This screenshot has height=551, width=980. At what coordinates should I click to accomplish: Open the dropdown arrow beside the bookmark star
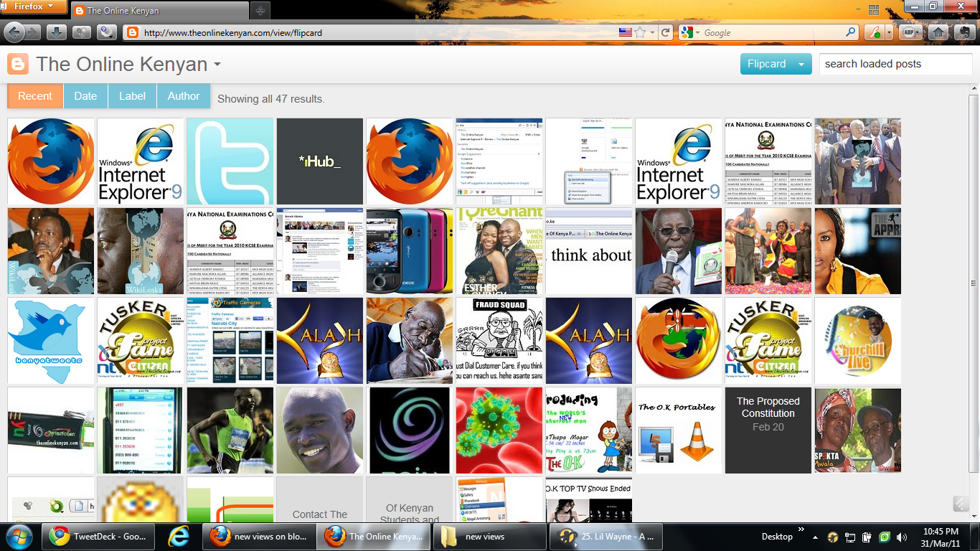coord(651,32)
